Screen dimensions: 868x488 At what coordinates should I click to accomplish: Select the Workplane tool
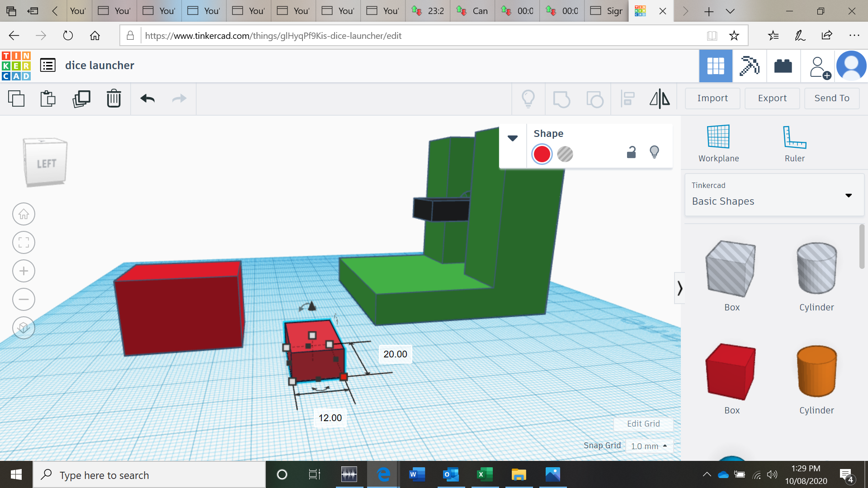point(719,144)
